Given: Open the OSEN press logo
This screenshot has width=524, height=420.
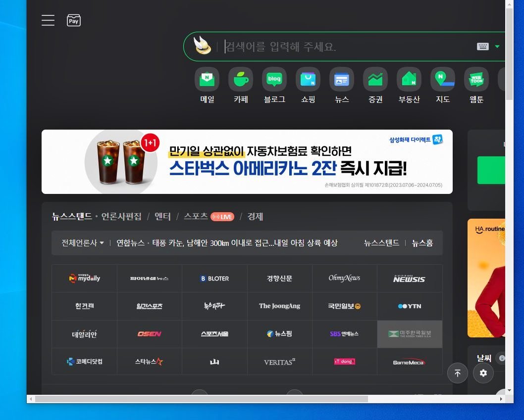Looking at the screenshot, I should click(x=150, y=334).
